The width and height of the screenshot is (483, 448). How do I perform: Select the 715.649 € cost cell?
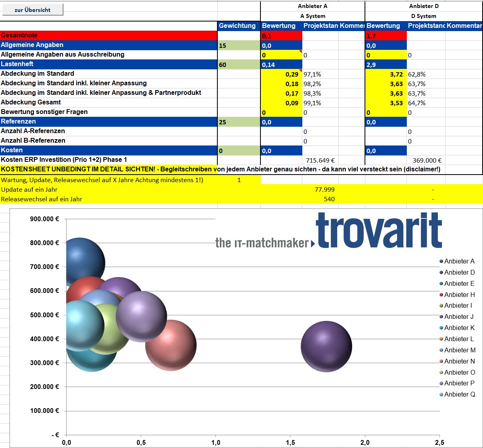[320, 160]
